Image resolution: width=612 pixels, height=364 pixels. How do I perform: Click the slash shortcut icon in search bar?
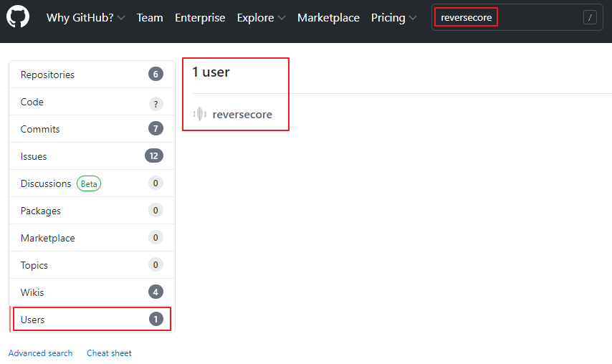(x=590, y=17)
